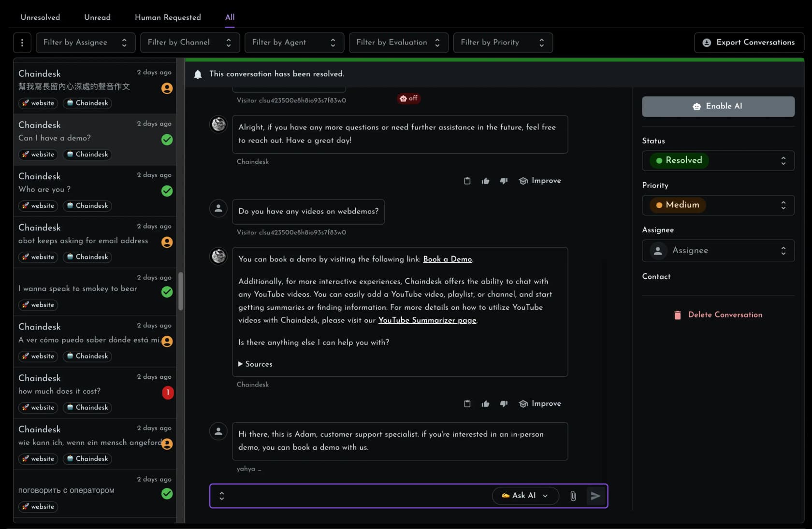Send the message with the arrow icon

595,496
